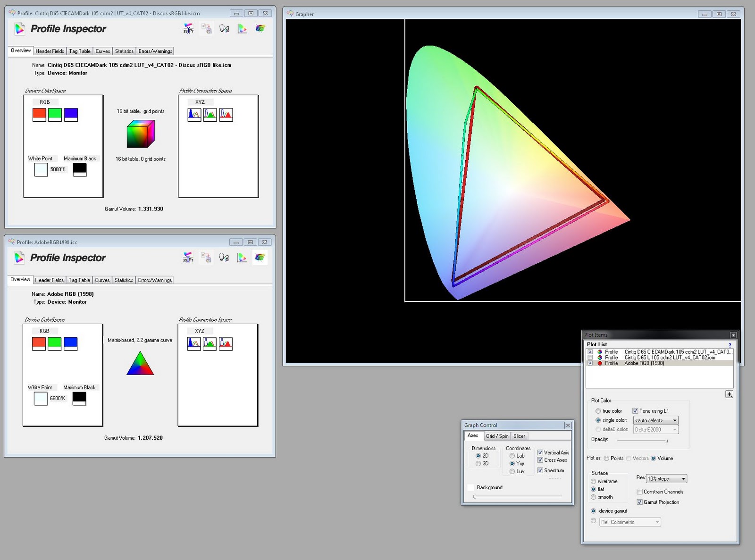
Task: Enable the Cintiq D65 L 105 profile checkbox
Action: click(589, 357)
